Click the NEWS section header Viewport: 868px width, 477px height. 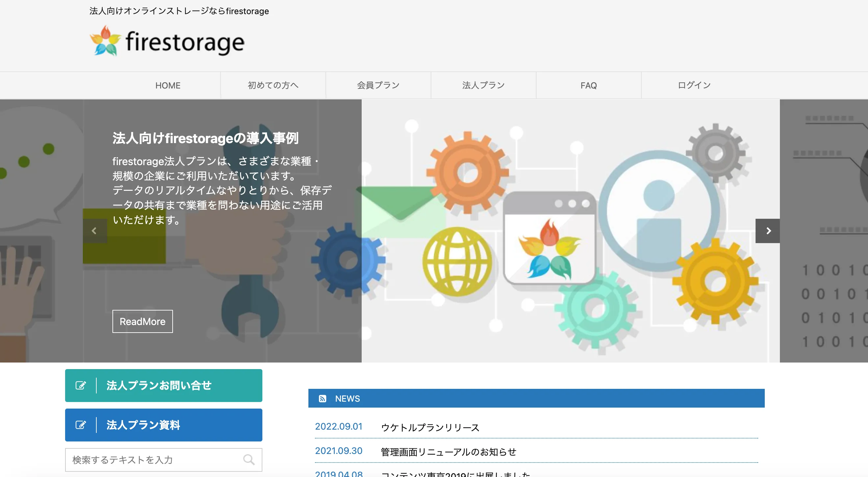point(536,398)
